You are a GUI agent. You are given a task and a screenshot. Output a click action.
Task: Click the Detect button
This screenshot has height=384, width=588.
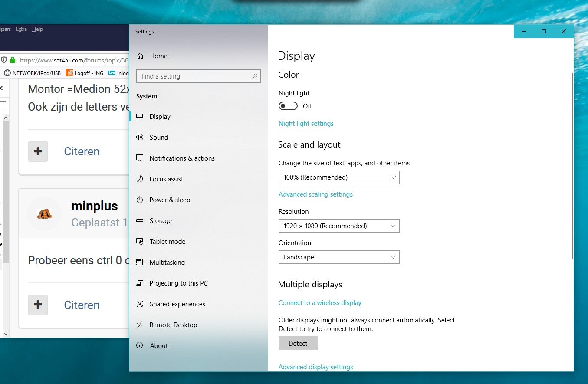pos(298,343)
